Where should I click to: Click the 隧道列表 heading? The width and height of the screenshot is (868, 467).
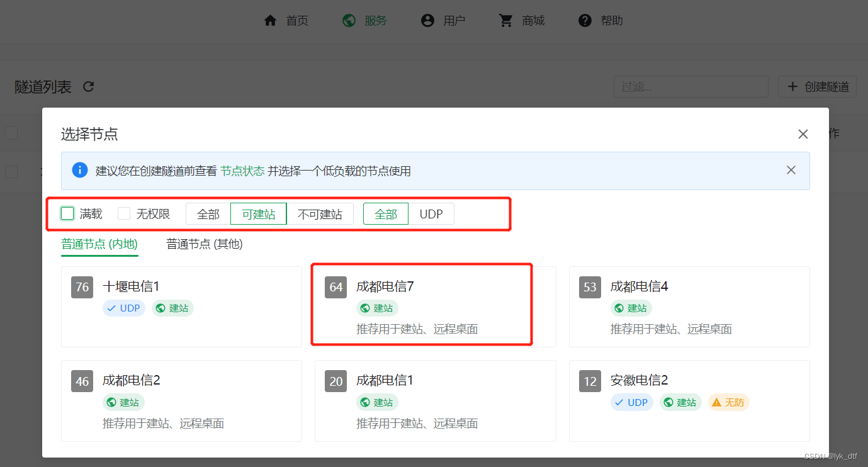pyautogui.click(x=43, y=87)
